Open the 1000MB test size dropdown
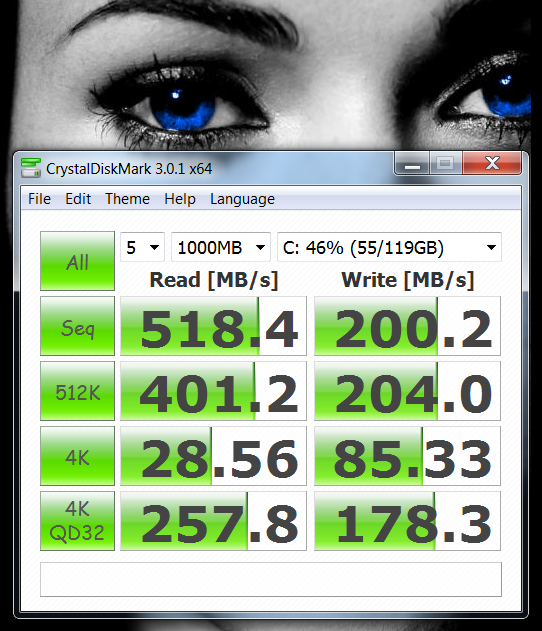542x631 pixels. pos(221,247)
